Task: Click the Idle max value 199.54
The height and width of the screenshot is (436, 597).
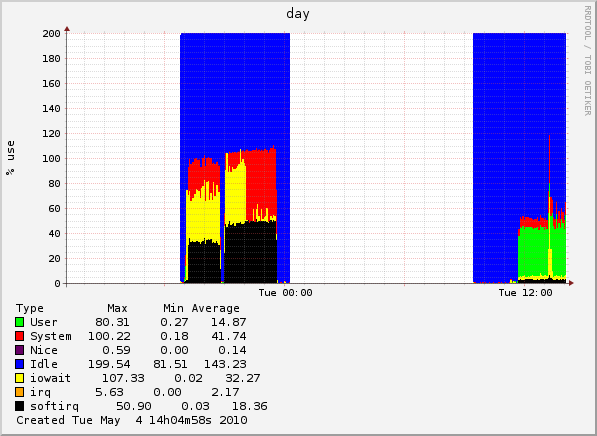Action: (109, 364)
